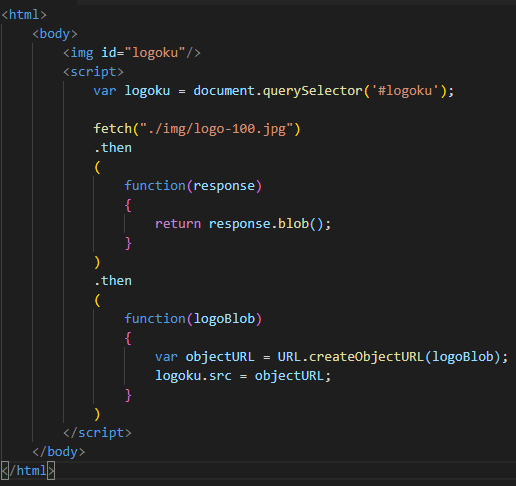Screen dimensions: 516x486
Task: Place the cursor on the body tag
Action: (x=55, y=34)
